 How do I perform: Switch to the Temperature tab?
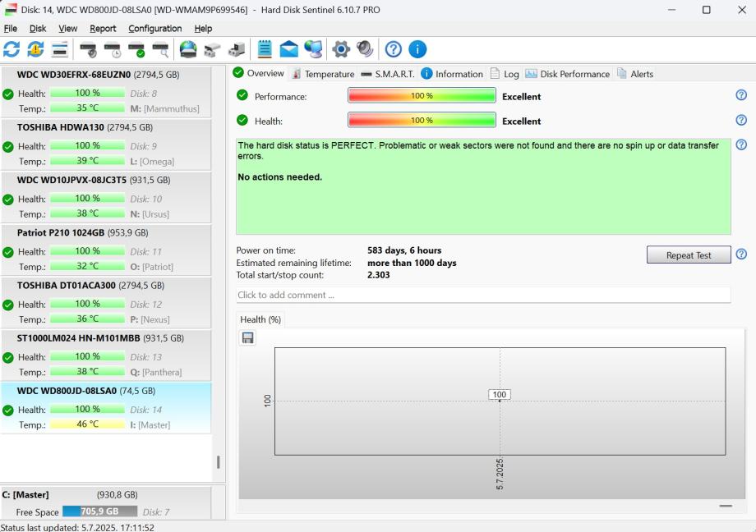tap(324, 74)
